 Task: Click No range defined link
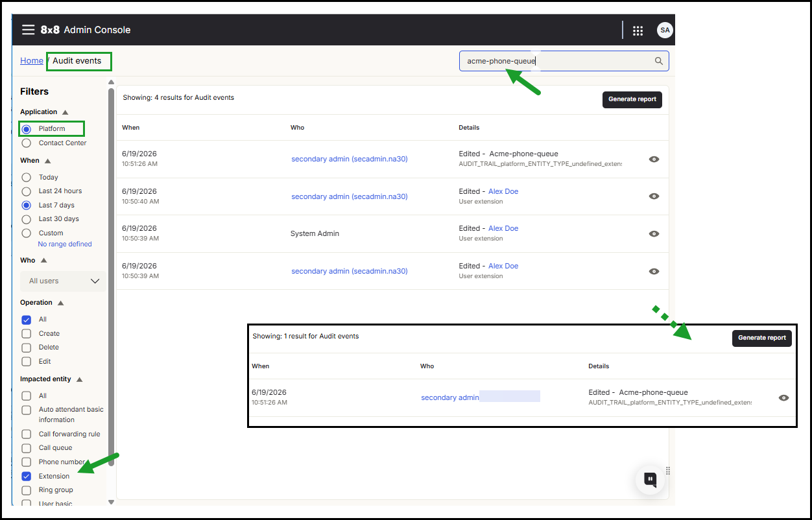click(65, 244)
